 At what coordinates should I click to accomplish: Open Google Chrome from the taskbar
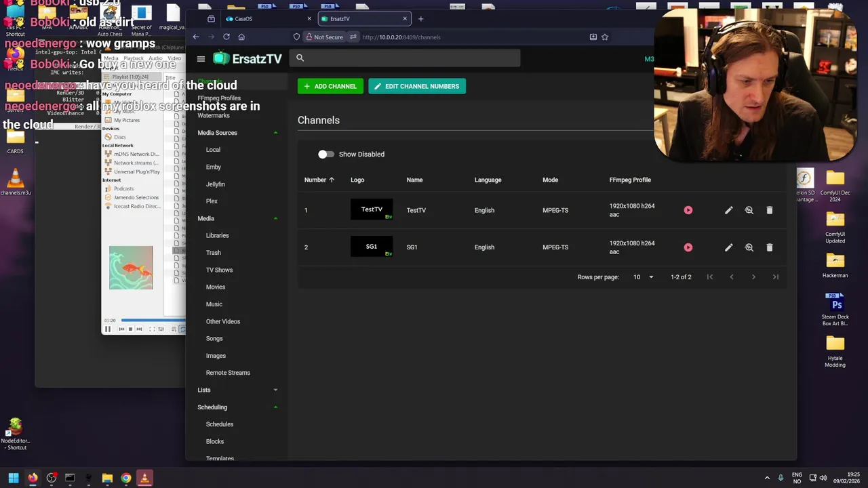click(126, 479)
